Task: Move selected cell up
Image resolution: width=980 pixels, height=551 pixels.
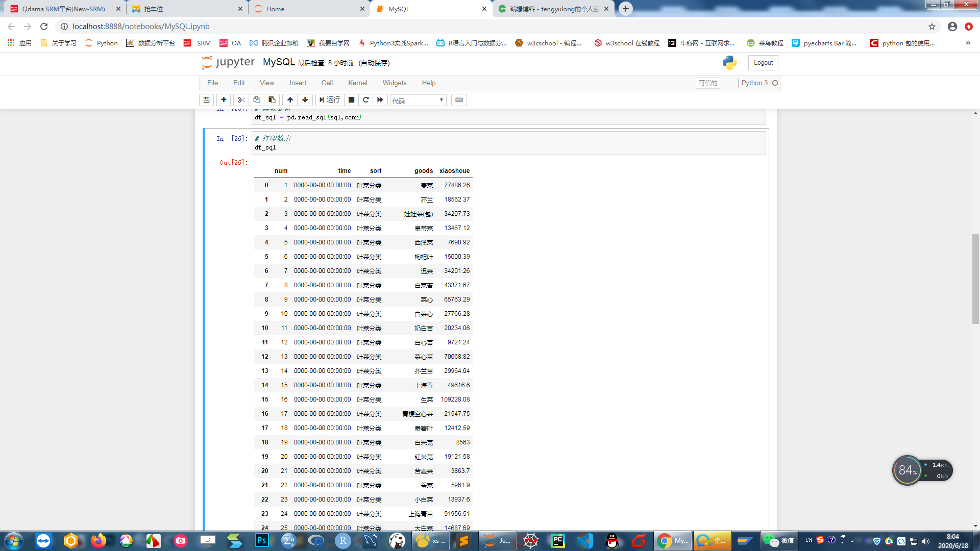Action: (x=290, y=100)
